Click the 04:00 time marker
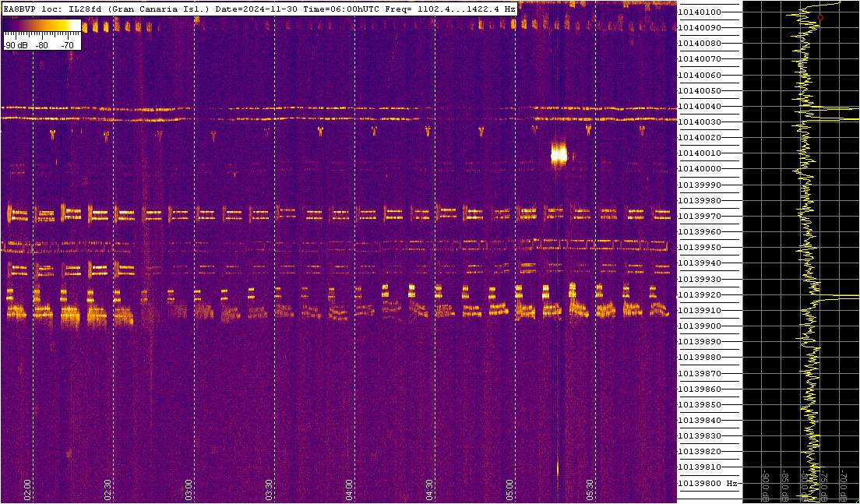 point(349,489)
